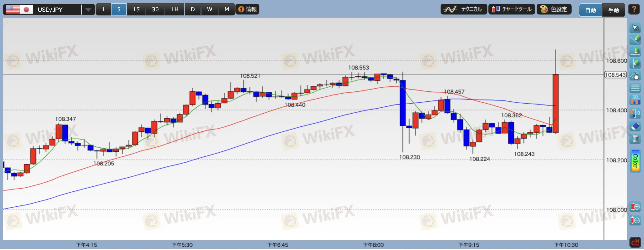Select the trend line drawing tool

635,40
